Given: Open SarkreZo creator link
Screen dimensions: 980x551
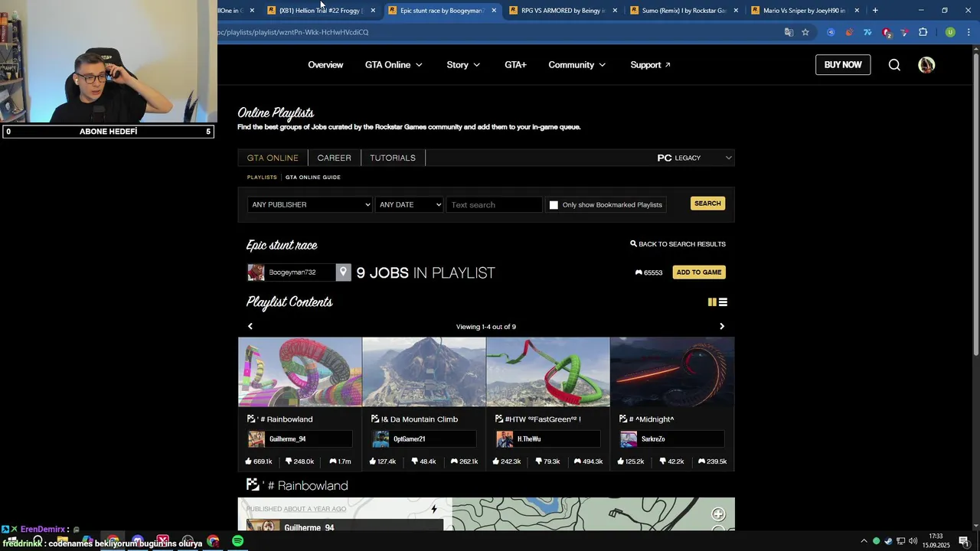Looking at the screenshot, I should coord(672,439).
